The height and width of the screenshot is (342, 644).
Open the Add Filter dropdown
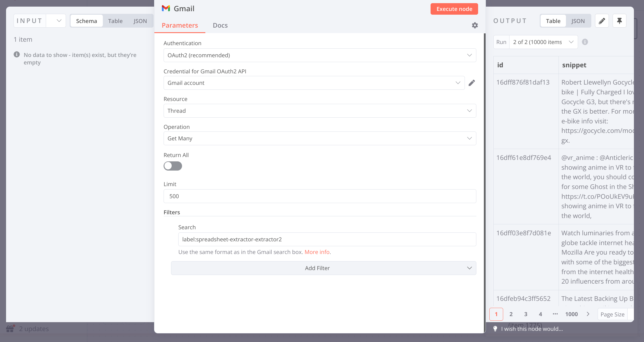click(x=323, y=268)
